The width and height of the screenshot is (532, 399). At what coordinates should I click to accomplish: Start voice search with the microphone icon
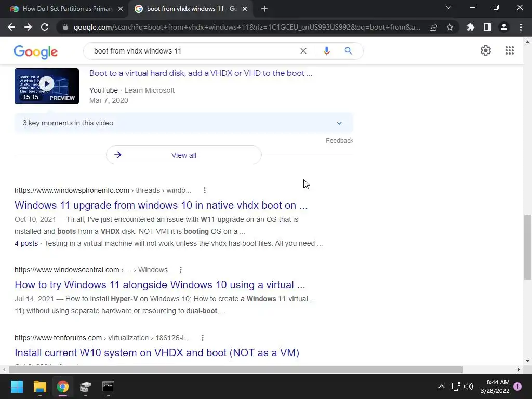[x=327, y=51]
